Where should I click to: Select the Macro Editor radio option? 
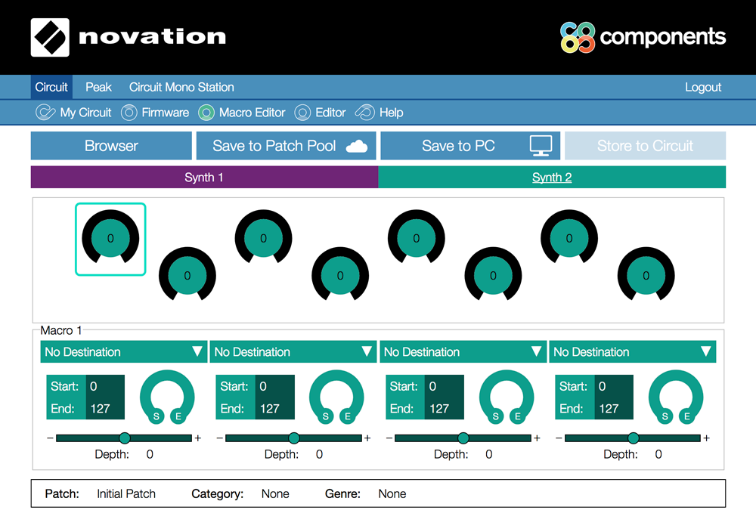point(206,113)
